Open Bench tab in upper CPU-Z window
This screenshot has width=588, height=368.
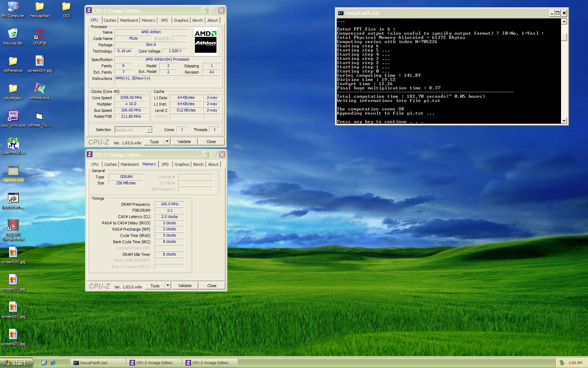(x=197, y=20)
